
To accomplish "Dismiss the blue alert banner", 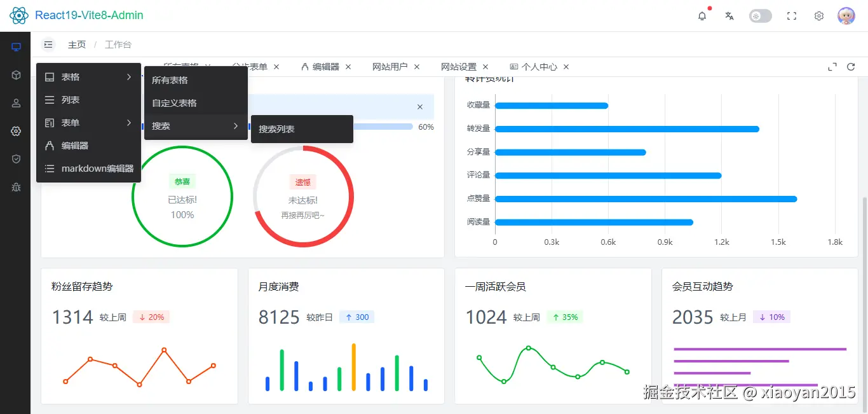I will pyautogui.click(x=420, y=107).
